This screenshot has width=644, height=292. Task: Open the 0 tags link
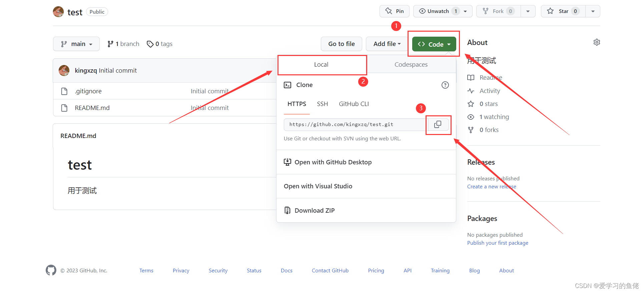pyautogui.click(x=160, y=44)
